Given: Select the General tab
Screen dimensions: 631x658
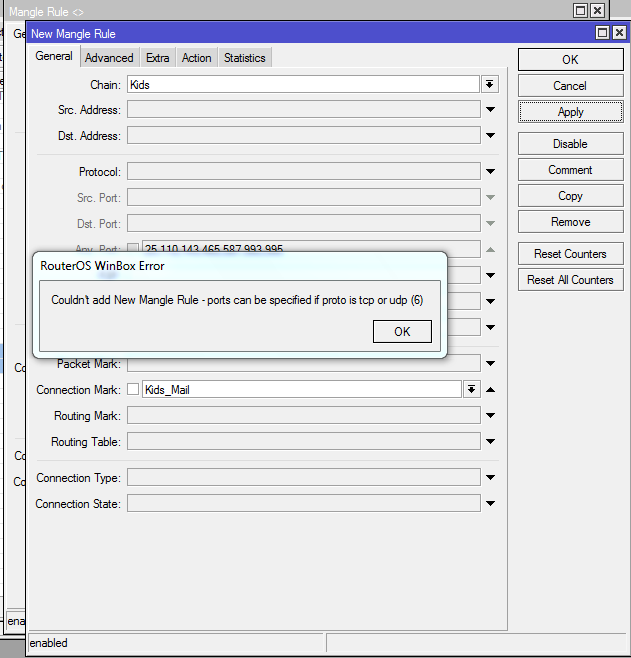Looking at the screenshot, I should [x=54, y=56].
